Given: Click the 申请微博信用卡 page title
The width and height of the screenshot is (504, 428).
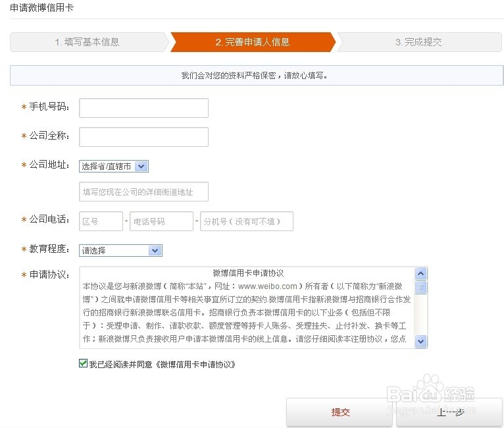Looking at the screenshot, I should 42,8.
